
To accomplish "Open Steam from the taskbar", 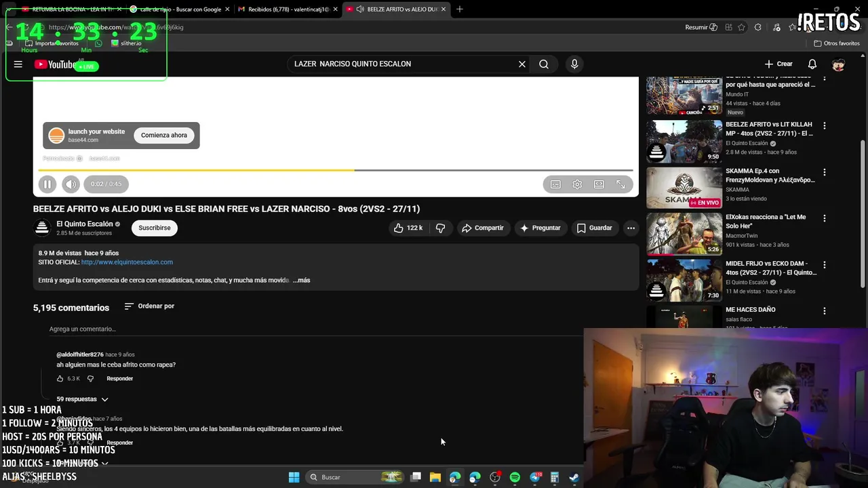I will click(x=574, y=477).
